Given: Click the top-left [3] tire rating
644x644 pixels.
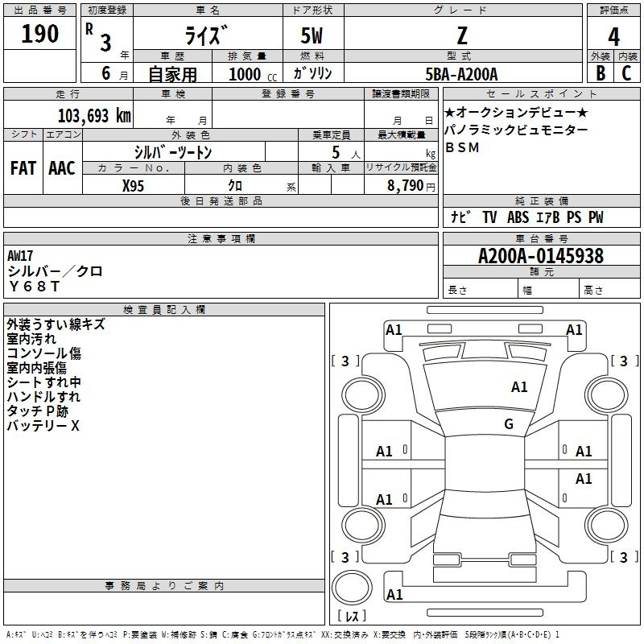Looking at the screenshot, I should click(x=345, y=361).
